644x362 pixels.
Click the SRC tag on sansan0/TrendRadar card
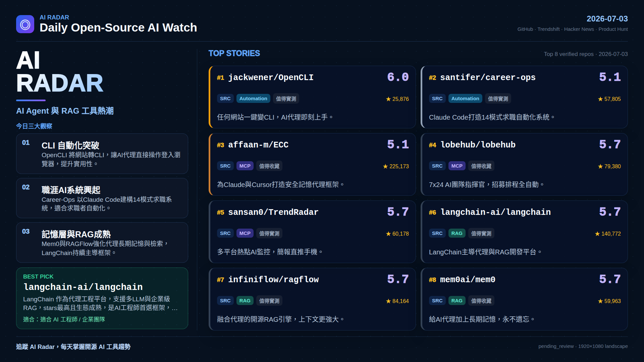pos(225,233)
